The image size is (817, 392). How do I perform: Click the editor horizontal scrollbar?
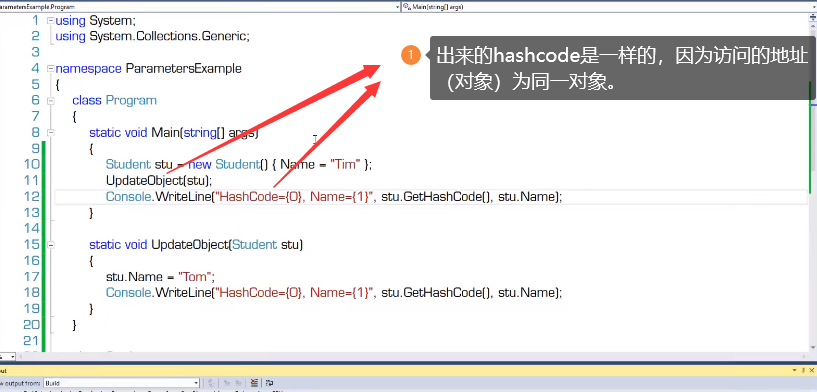(x=412, y=357)
